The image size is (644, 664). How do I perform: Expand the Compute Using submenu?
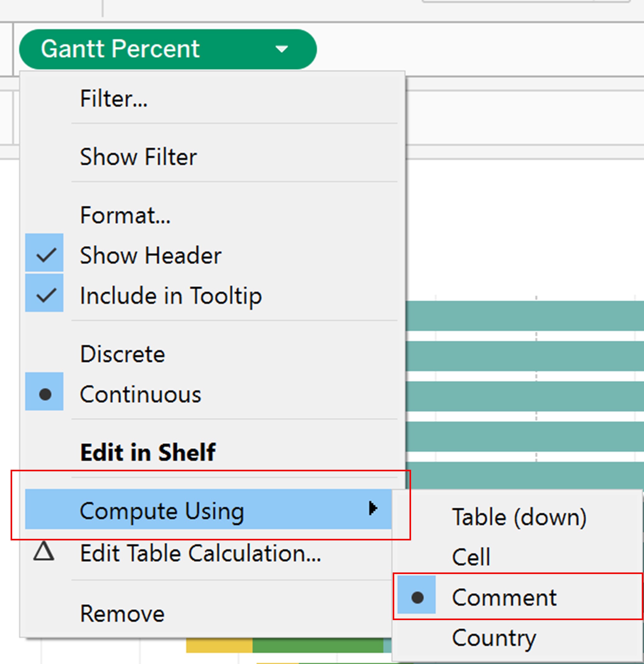point(162,511)
